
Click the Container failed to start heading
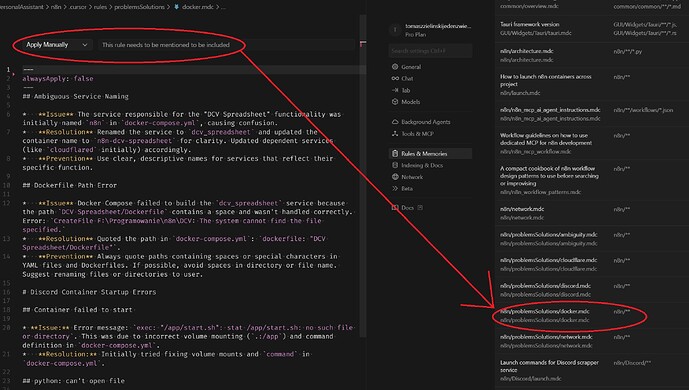[x=77, y=310]
